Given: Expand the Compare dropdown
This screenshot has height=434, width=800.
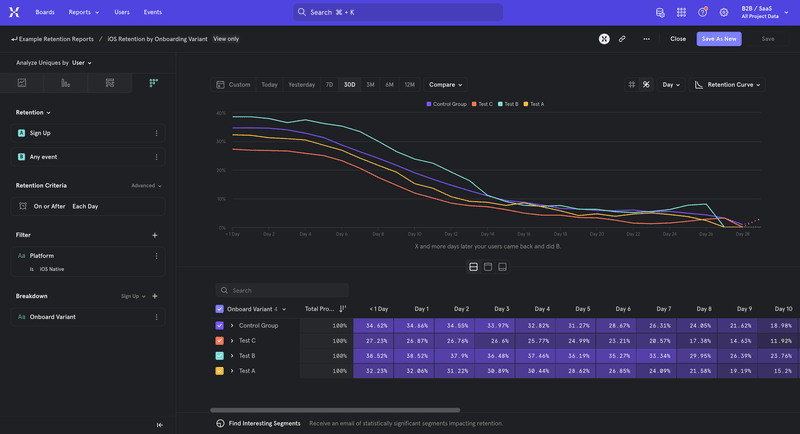Looking at the screenshot, I should coord(445,85).
